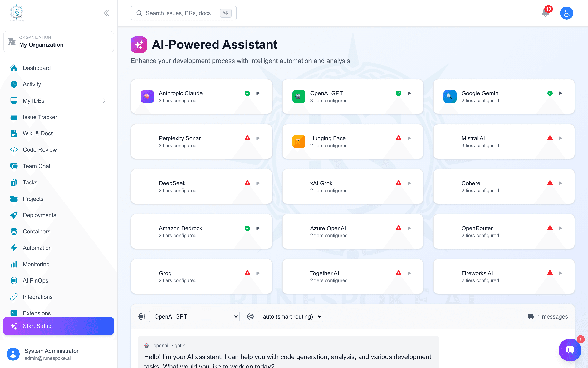The image size is (588, 368).
Task: Open Containers page
Action: pos(58,231)
